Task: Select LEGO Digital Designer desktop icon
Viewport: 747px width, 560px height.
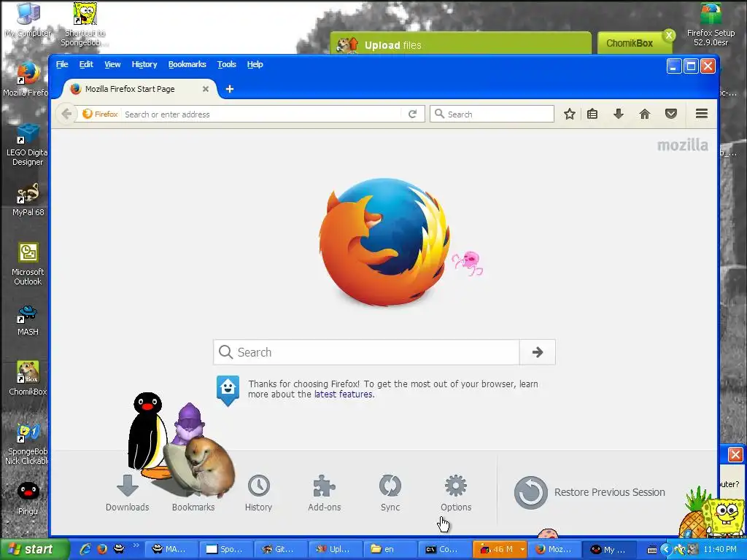Action: pos(27,145)
